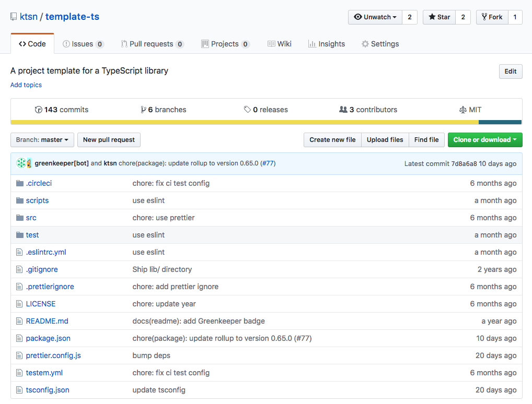Viewport: 532px width, 404px height.
Task: Click 'chore: update year' commit message
Action: click(164, 304)
